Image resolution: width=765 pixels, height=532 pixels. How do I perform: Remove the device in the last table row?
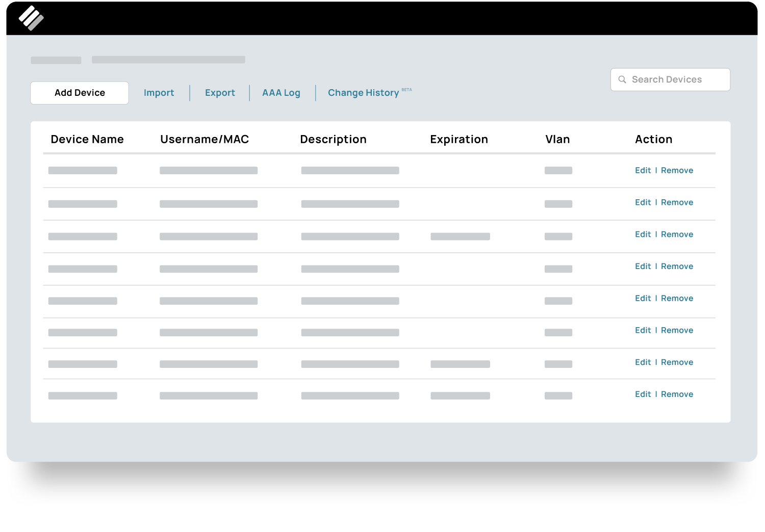[x=677, y=394]
